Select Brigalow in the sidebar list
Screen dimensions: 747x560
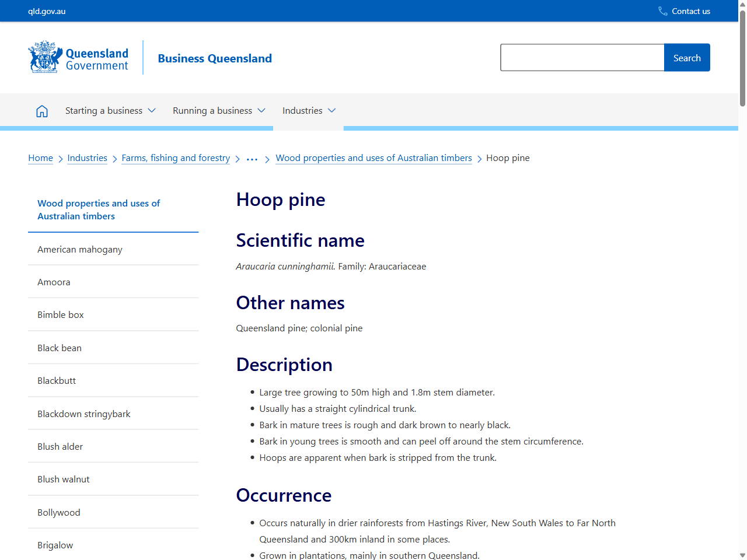click(55, 545)
